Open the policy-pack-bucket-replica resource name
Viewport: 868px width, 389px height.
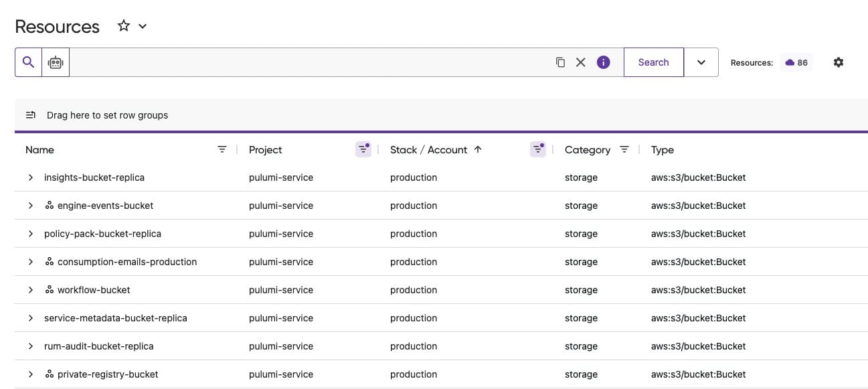pos(102,234)
